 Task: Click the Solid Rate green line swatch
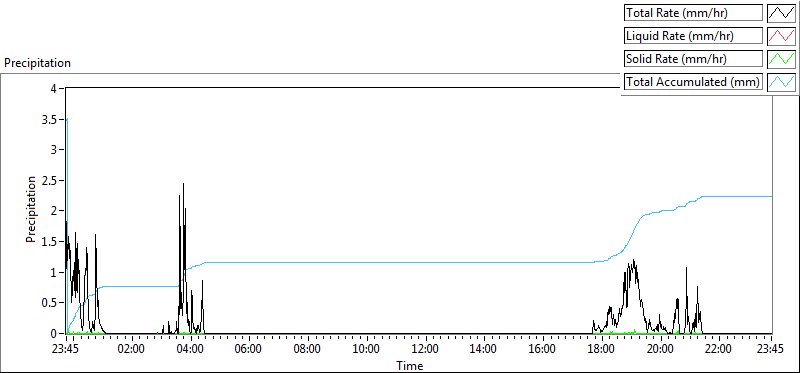(782, 59)
